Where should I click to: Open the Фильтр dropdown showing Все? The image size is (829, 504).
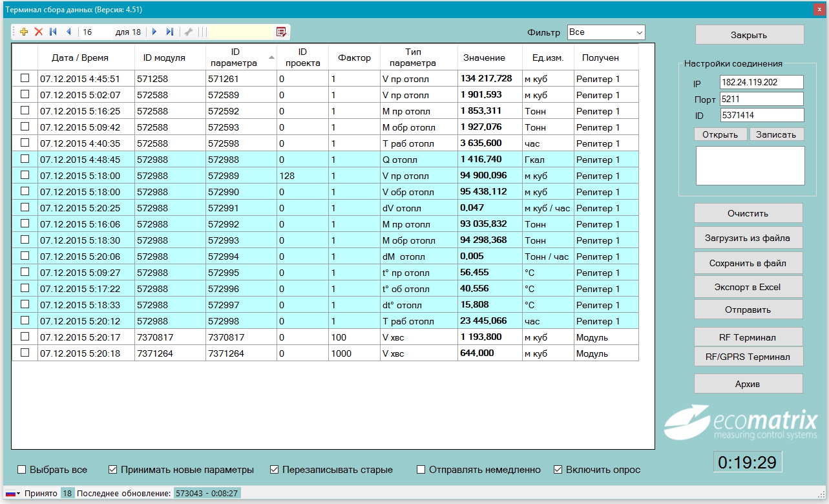(606, 32)
